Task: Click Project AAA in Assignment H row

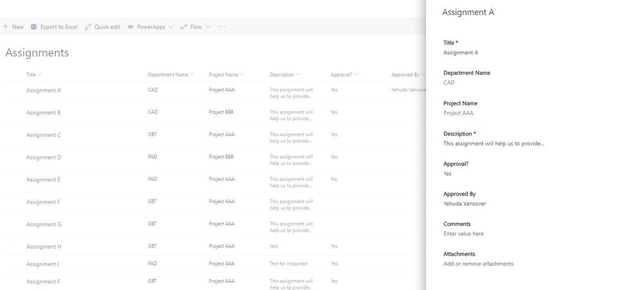Action: 221,246
